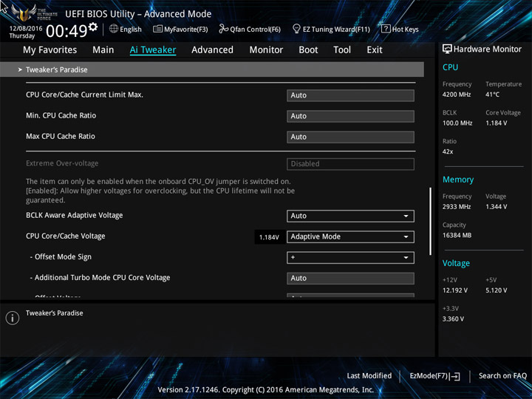This screenshot has width=532, height=399.
Task: Click the Min. CPU Cache Ratio field
Action: point(350,116)
